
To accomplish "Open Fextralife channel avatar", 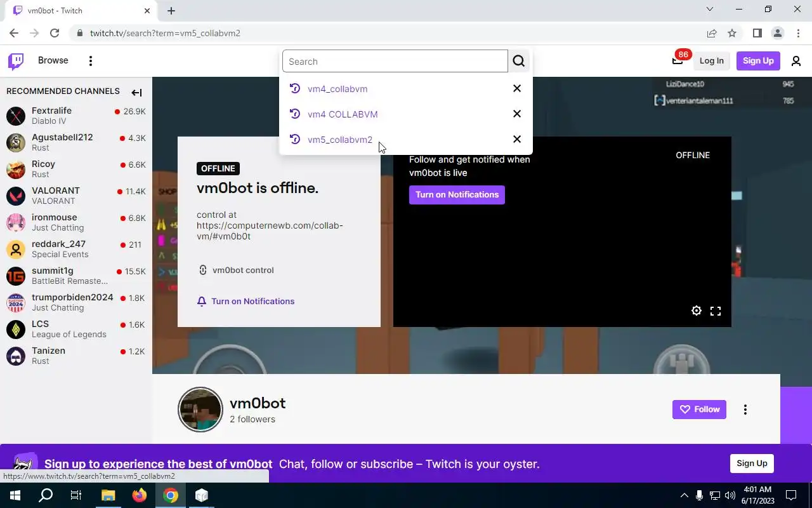I will (16, 116).
